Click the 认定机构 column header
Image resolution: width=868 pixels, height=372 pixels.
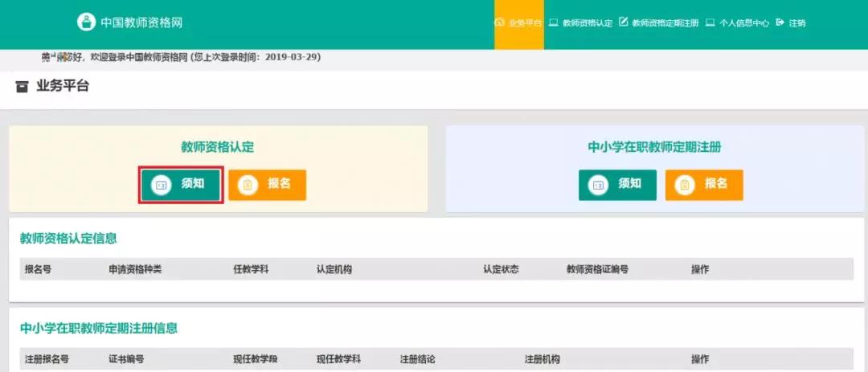[334, 270]
